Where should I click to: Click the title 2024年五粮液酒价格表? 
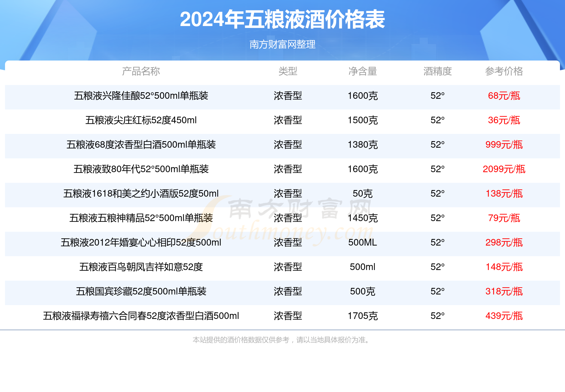[282, 19]
